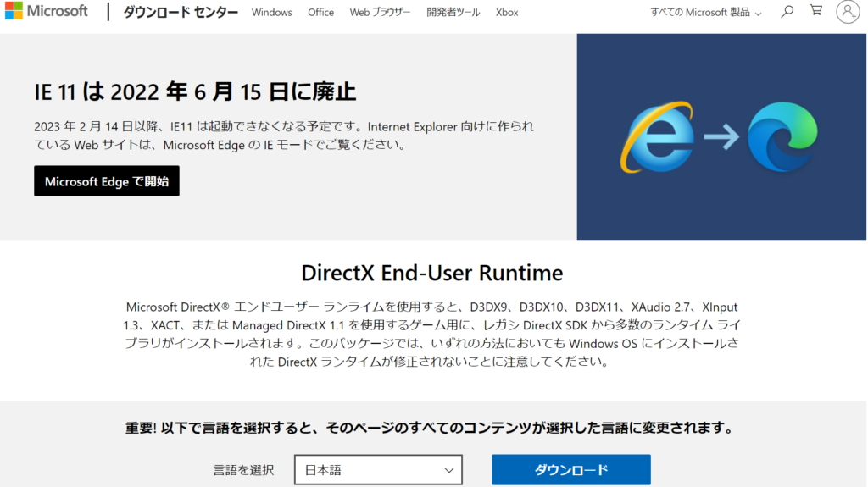Open the Windows menu item
This screenshot has width=868, height=487.
[271, 12]
